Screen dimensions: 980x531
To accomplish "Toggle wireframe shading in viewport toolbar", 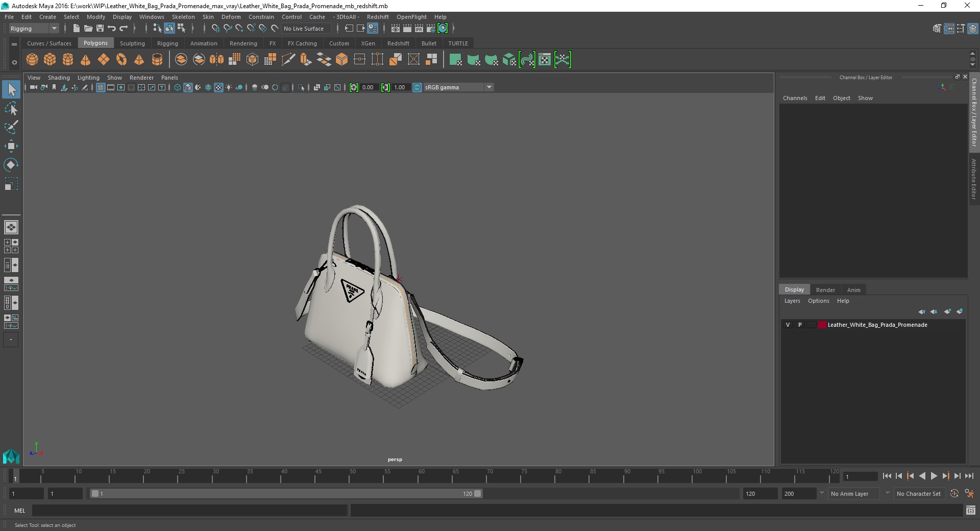I will click(x=178, y=87).
